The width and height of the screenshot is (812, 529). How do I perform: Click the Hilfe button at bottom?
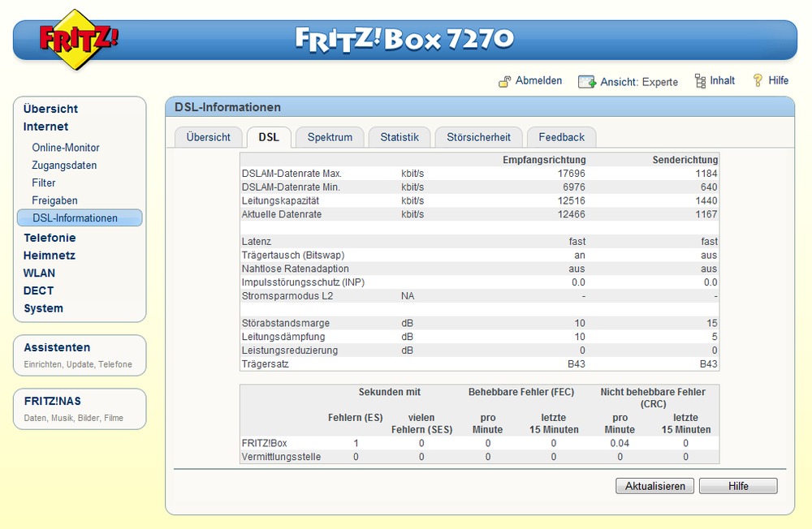(738, 486)
